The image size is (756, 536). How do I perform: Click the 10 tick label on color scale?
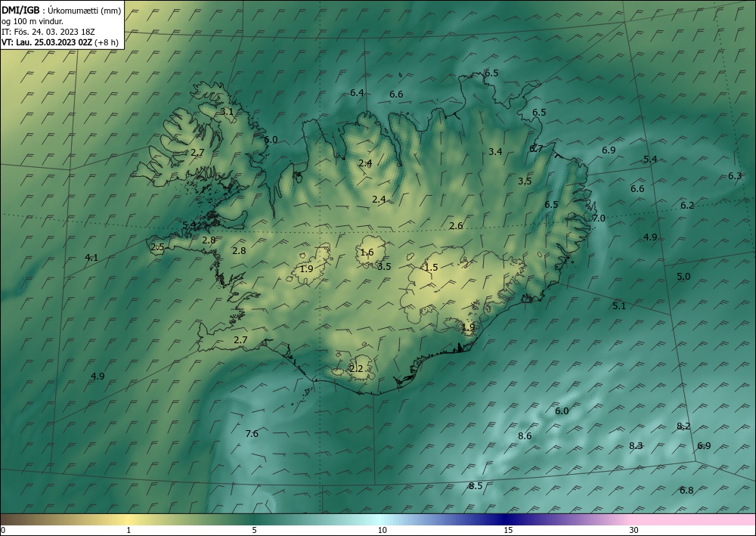[x=383, y=530]
